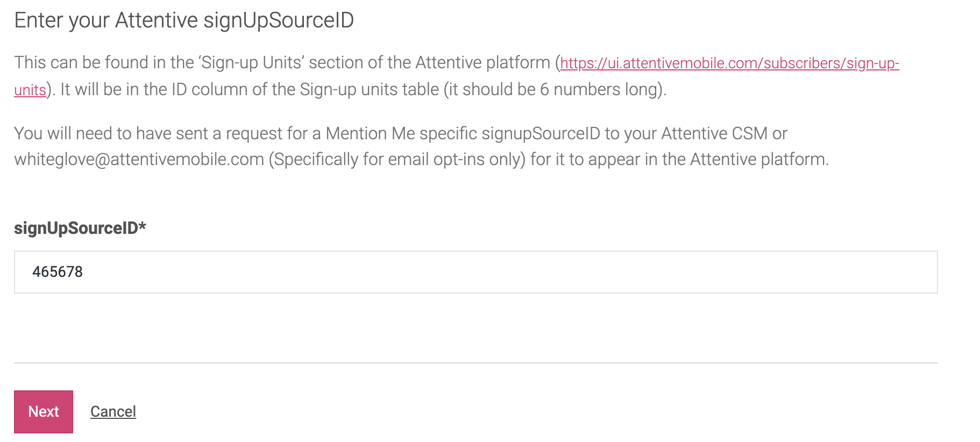Click the '6 numbers long' hint text
Image resolution: width=980 pixels, height=442 pixels.
point(598,89)
